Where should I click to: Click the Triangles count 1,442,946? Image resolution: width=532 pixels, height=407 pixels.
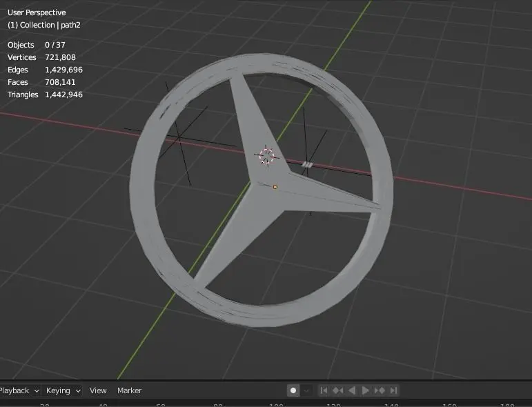pos(63,95)
